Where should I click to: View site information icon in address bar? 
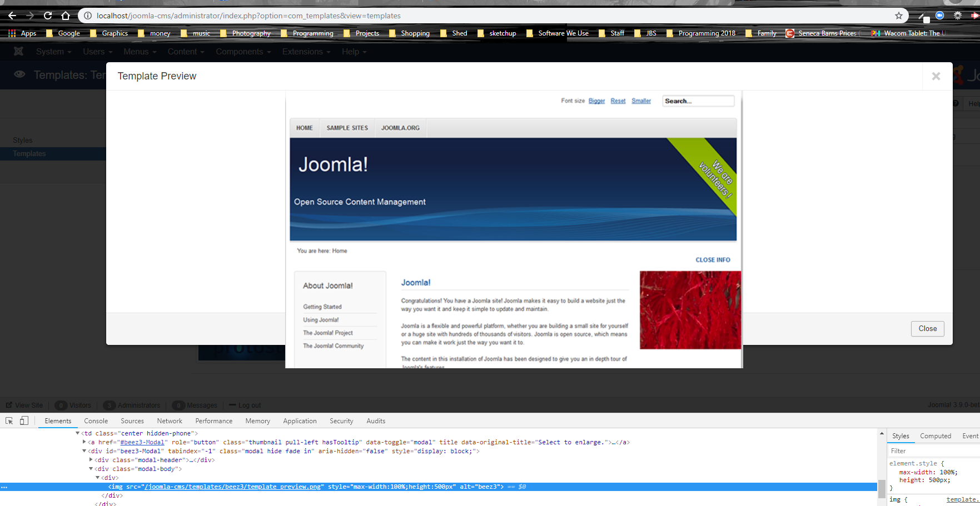coord(88,16)
